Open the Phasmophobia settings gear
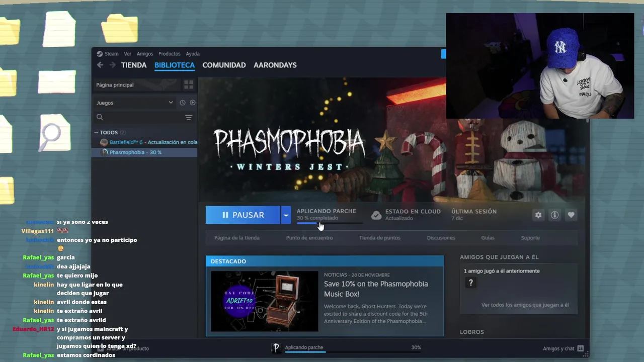This screenshot has height=362, width=644. [x=538, y=215]
